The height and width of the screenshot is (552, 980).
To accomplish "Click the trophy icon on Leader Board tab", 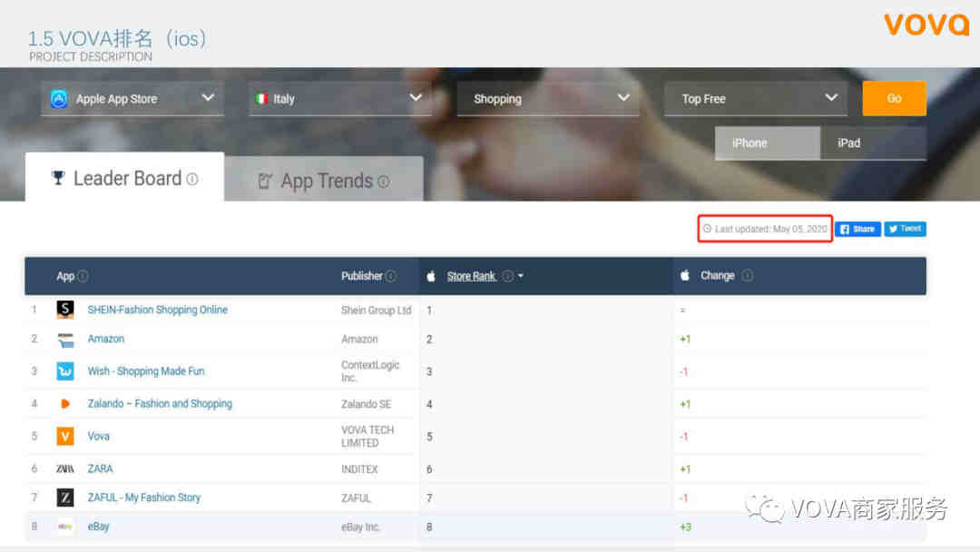I will (58, 178).
